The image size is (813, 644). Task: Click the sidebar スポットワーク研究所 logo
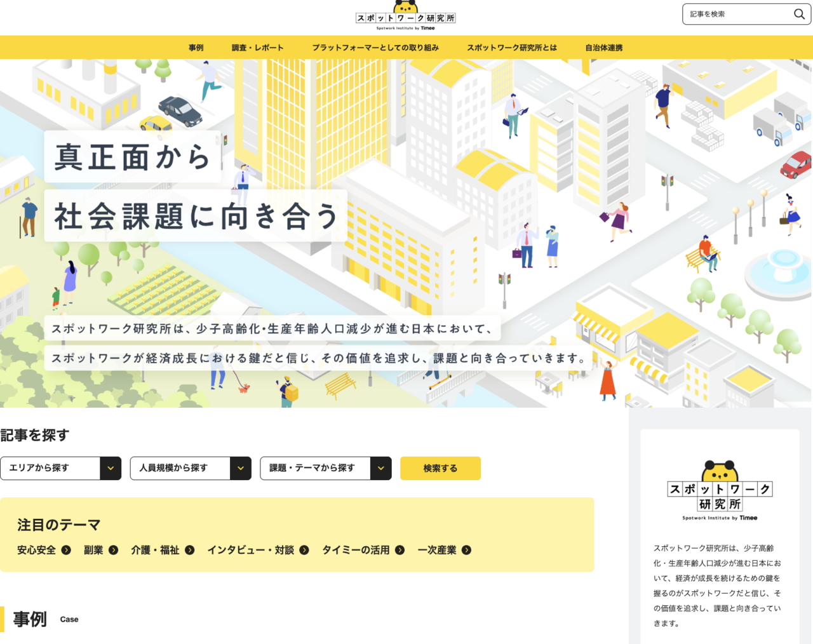point(720,491)
